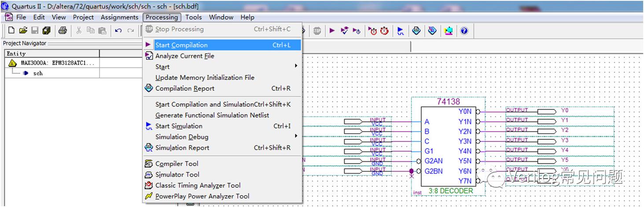Open the Tools menu
This screenshot has width=644, height=207.
point(193,17)
